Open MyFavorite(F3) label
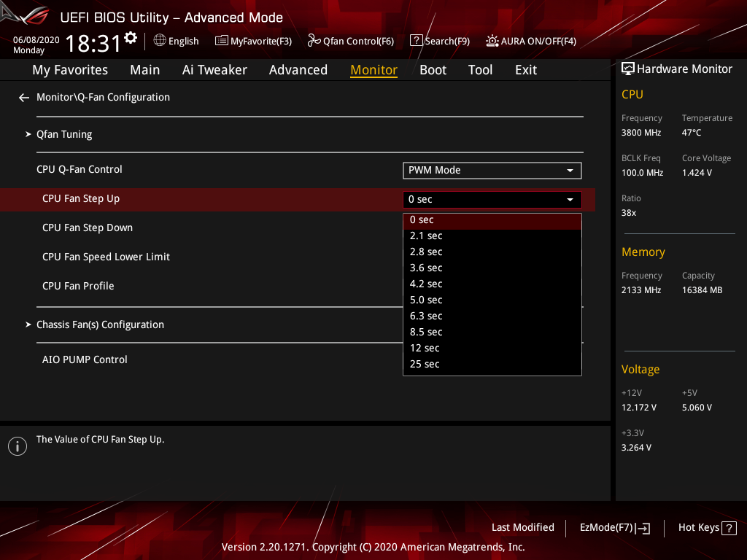The width and height of the screenshot is (747, 560). click(261, 42)
